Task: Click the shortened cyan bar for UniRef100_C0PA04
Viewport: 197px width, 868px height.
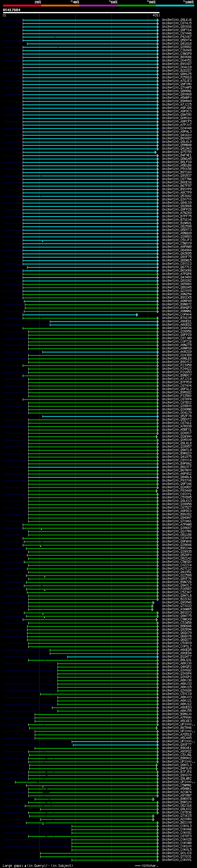Action: tap(80, 315)
